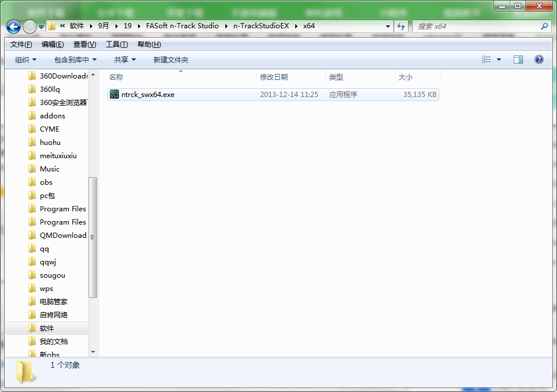Click 新建文件夹 button

tap(171, 59)
